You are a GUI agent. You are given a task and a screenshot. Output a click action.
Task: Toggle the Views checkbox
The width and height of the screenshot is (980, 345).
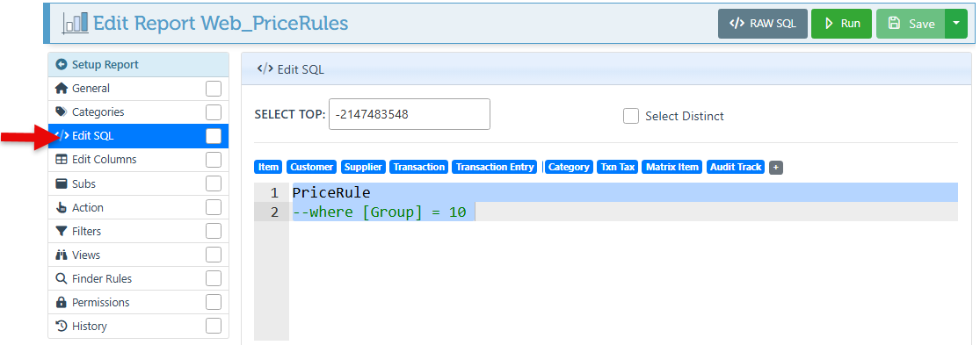point(214,255)
